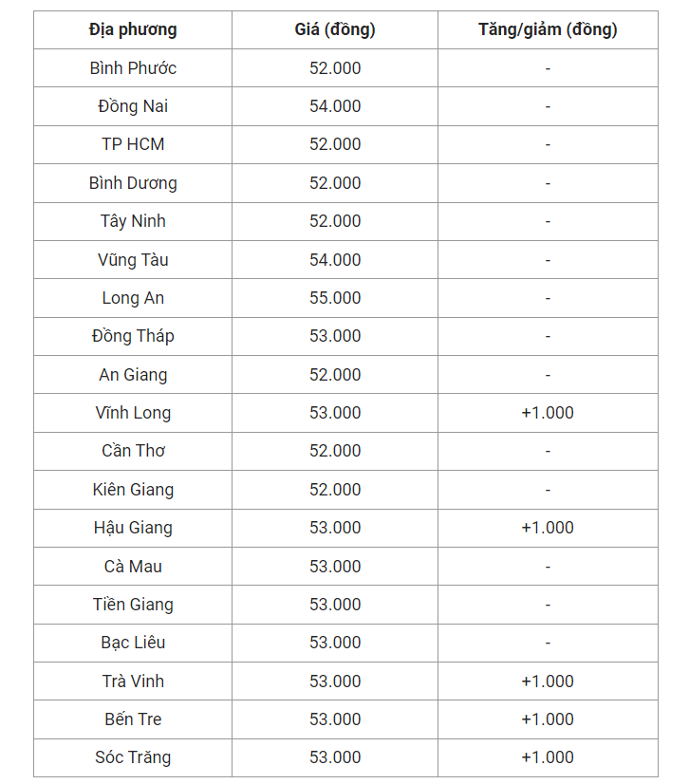Screen dimensions: 689x784
Task: Click Vĩnh Long's +1.000 change value
Action: 548,413
